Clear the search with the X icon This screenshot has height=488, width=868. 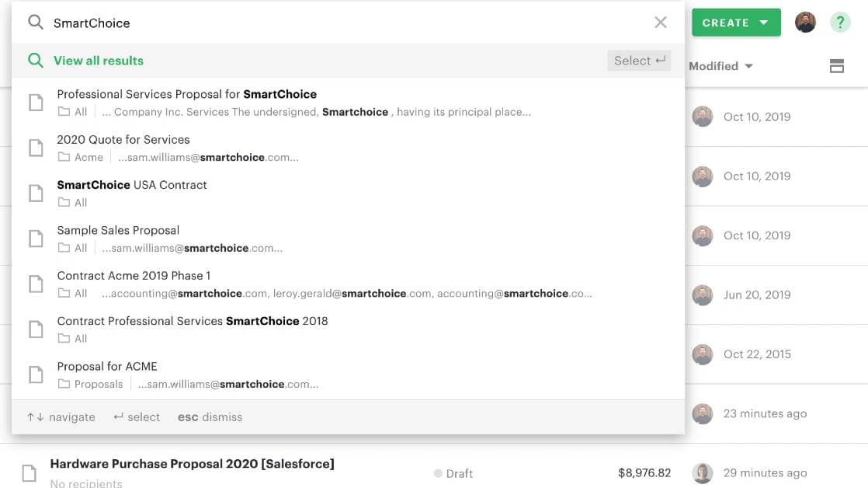pyautogui.click(x=661, y=23)
